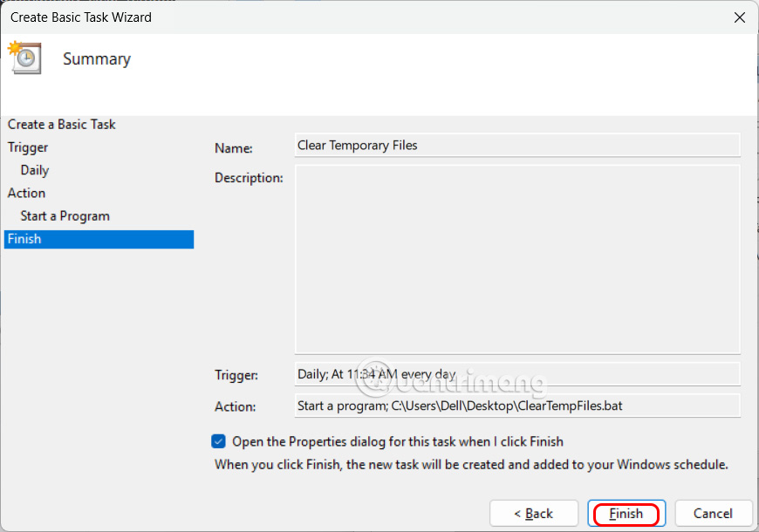Click the 'When you click Finish' note text
The image size is (759, 532).
tap(471, 465)
